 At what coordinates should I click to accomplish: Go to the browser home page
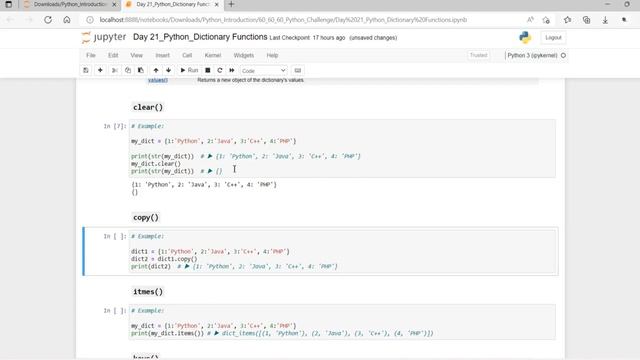67,20
